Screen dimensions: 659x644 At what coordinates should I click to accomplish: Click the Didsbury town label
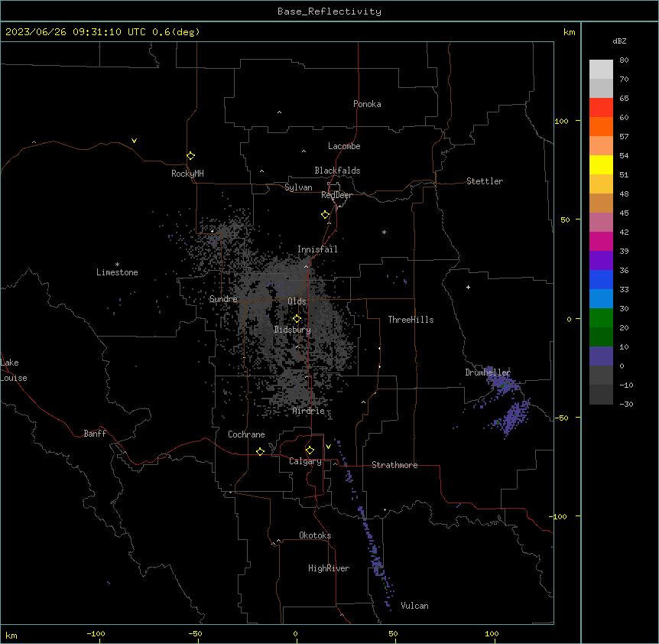coord(293,330)
